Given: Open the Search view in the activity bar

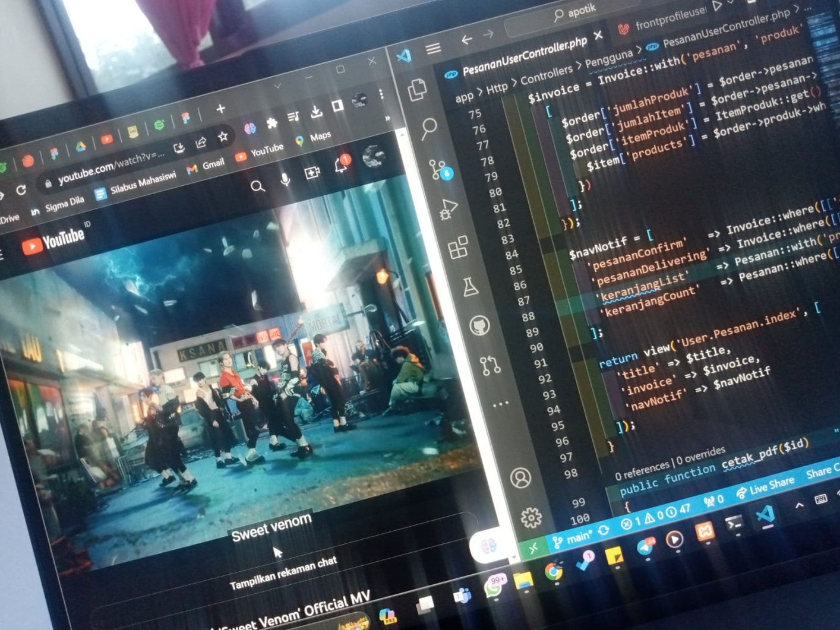Looking at the screenshot, I should pyautogui.click(x=428, y=128).
